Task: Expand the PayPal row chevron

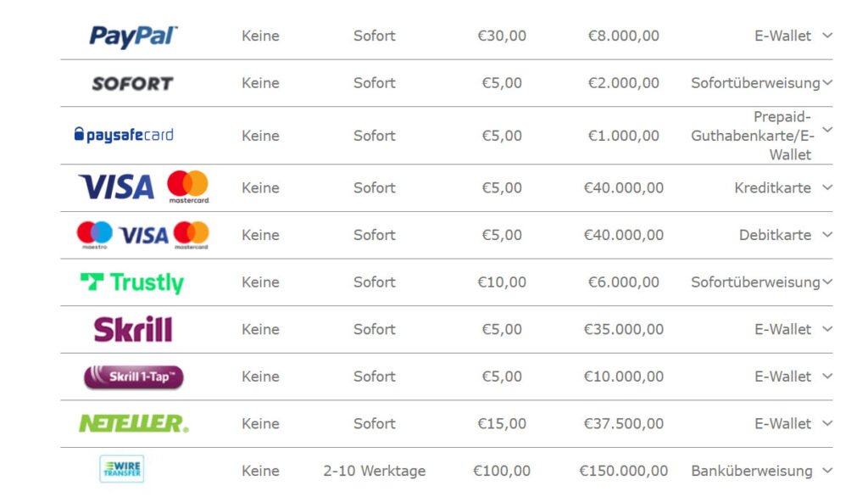Action: [827, 36]
